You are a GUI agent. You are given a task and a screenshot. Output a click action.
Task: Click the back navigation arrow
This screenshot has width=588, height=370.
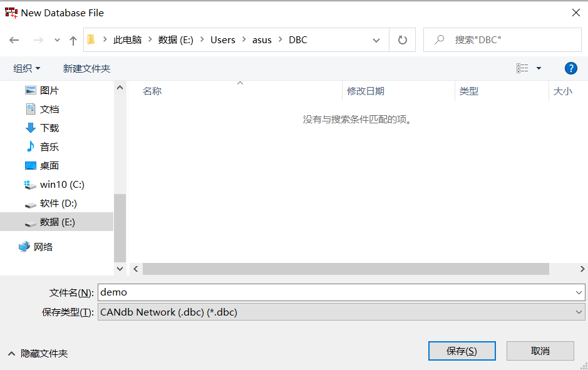point(14,39)
